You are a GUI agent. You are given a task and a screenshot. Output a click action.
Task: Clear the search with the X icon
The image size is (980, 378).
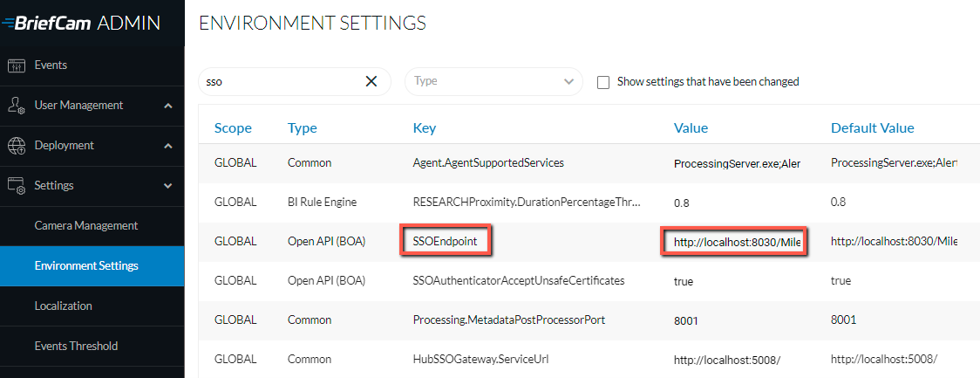[x=371, y=81]
